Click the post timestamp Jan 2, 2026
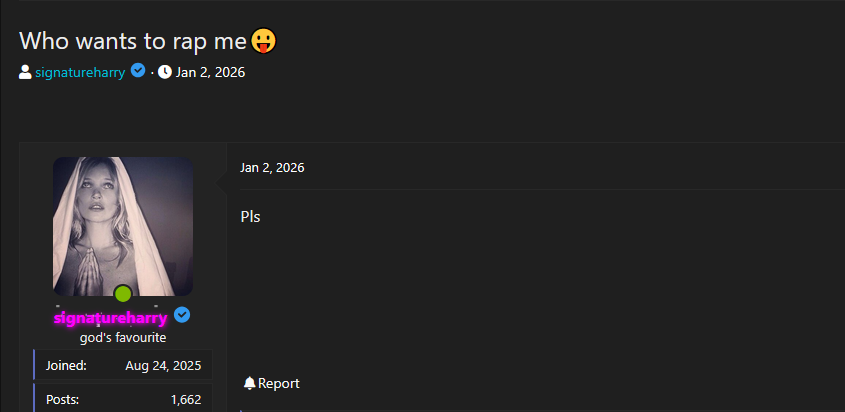Image resolution: width=845 pixels, height=412 pixels. (272, 168)
